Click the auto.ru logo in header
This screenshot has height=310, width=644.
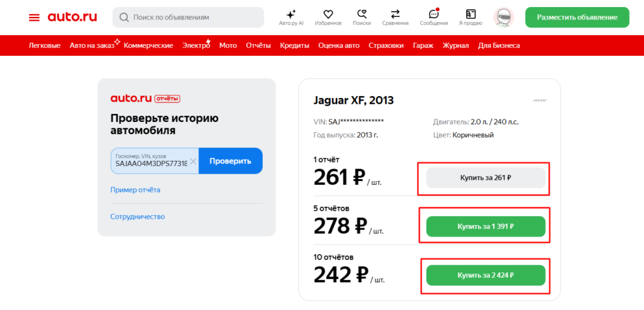pyautogui.click(x=72, y=17)
